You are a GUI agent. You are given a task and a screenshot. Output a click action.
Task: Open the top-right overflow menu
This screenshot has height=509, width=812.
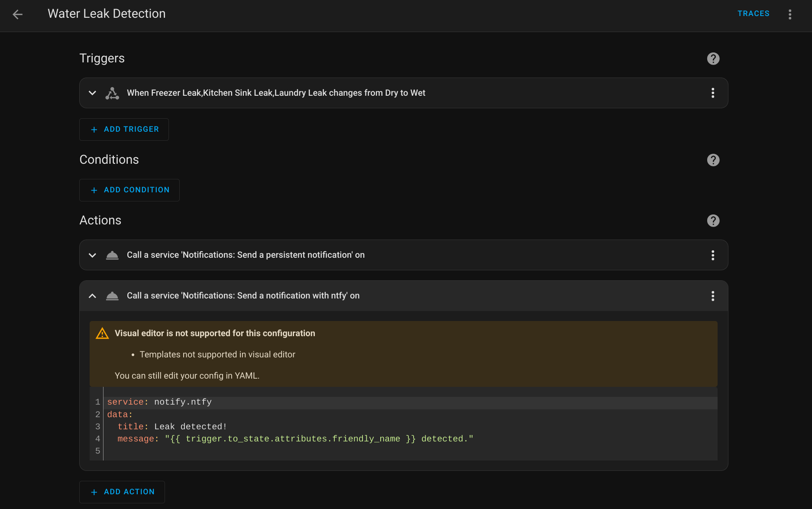click(x=790, y=14)
